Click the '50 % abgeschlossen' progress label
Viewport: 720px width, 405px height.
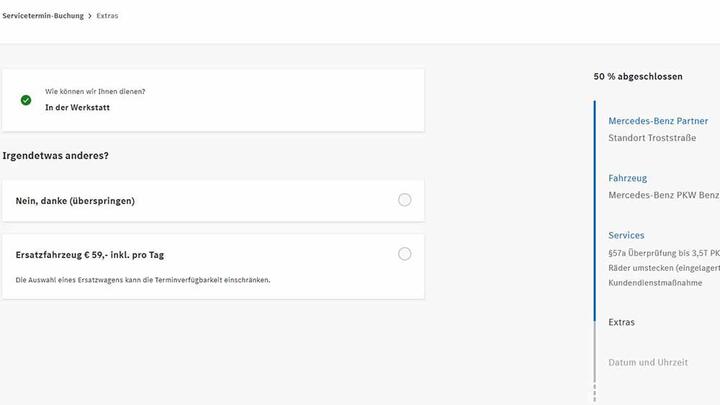point(638,76)
